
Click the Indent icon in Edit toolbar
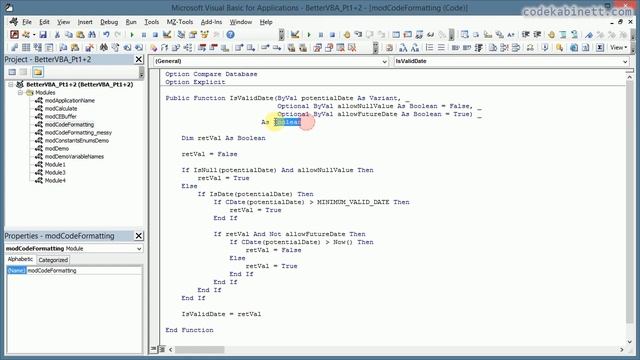point(526,35)
